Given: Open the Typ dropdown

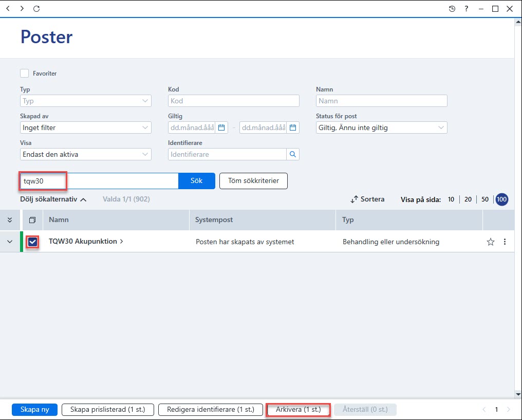Looking at the screenshot, I should coord(86,101).
